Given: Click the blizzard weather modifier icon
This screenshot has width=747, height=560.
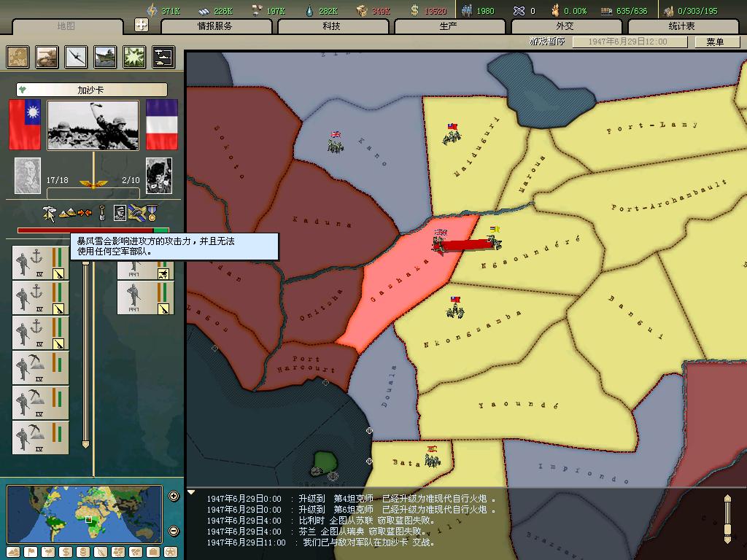Looking at the screenshot, I should (x=49, y=214).
